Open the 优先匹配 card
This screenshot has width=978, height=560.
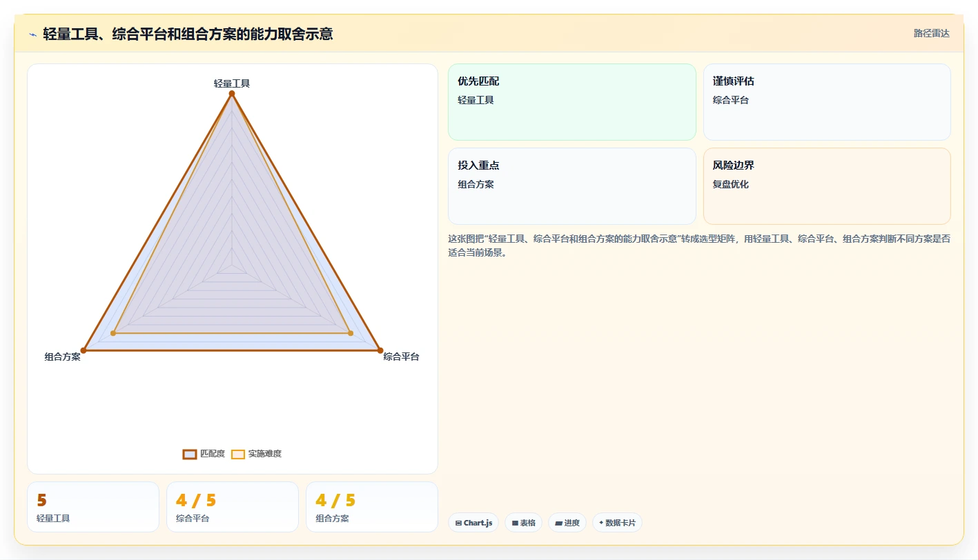point(572,102)
